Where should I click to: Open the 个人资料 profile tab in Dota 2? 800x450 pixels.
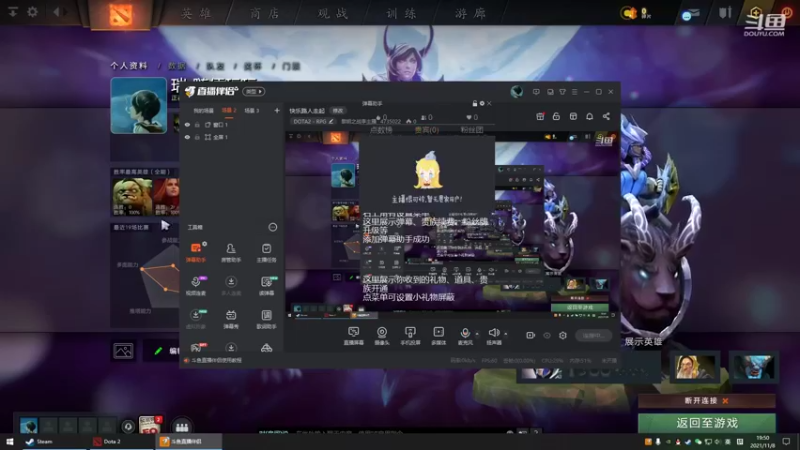[129, 66]
